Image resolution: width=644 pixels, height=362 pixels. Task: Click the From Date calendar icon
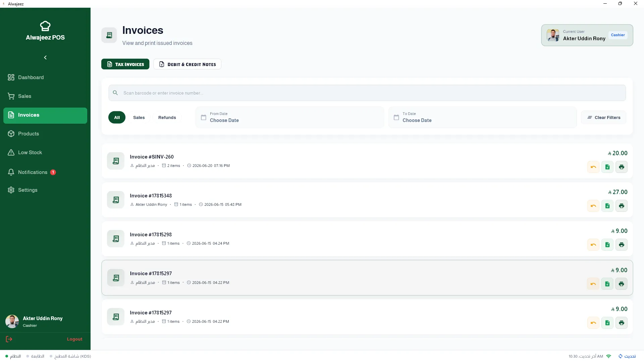pyautogui.click(x=204, y=117)
